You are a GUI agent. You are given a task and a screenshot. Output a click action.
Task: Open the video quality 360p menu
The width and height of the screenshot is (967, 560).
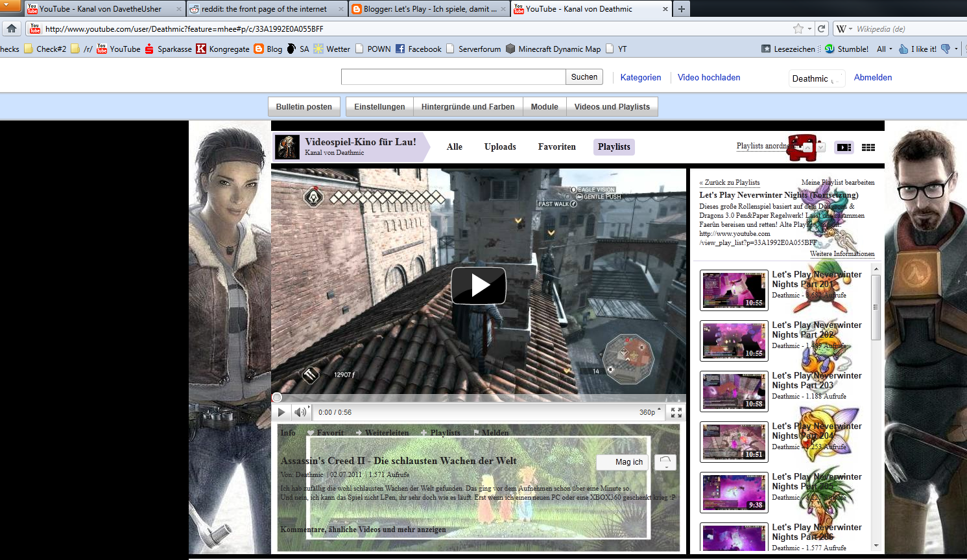pyautogui.click(x=650, y=412)
